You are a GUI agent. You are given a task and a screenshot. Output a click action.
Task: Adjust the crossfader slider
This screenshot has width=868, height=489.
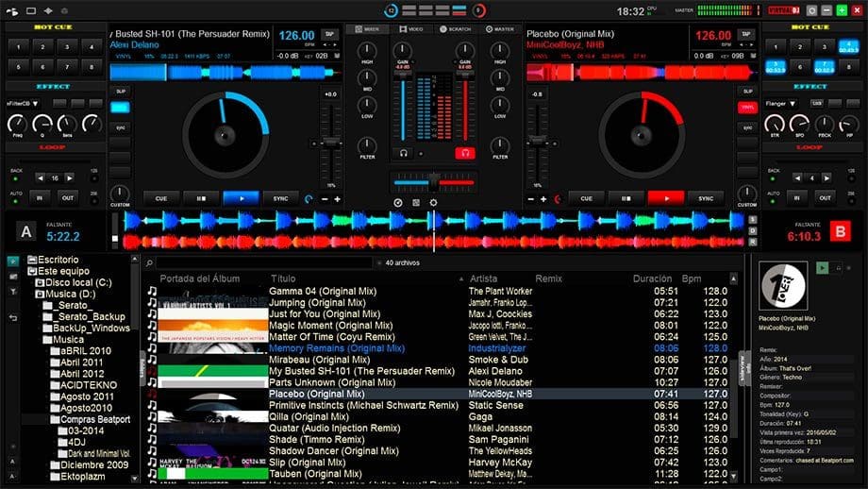point(434,181)
